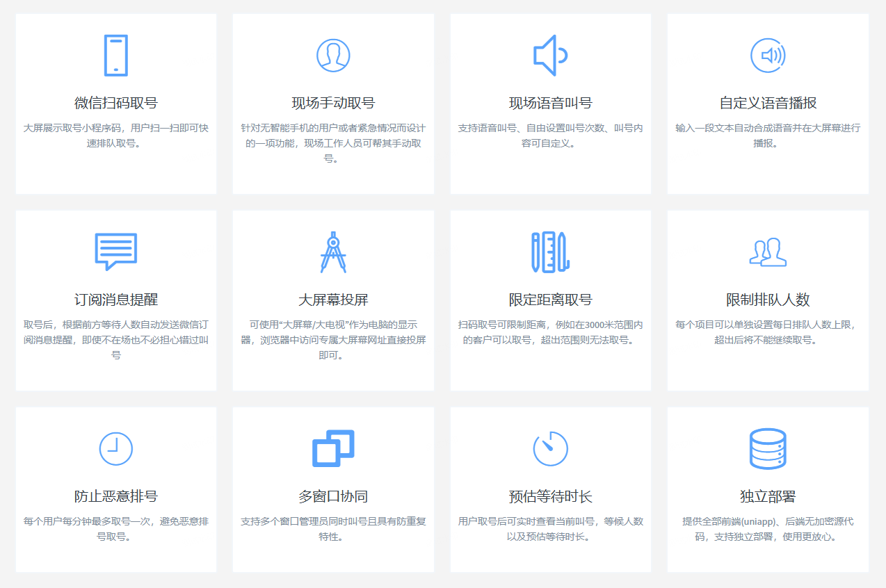Select the user avatar icon for 现场手动取号
This screenshot has width=886, height=588.
333,56
